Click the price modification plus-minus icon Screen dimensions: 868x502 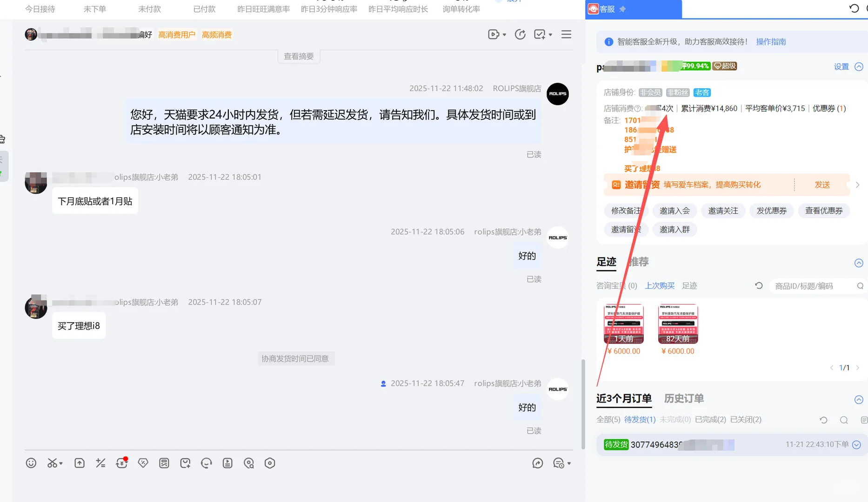(x=100, y=463)
